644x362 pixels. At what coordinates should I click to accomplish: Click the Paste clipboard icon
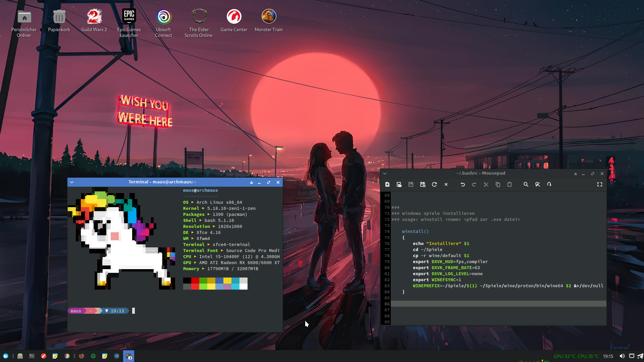pyautogui.click(x=509, y=184)
